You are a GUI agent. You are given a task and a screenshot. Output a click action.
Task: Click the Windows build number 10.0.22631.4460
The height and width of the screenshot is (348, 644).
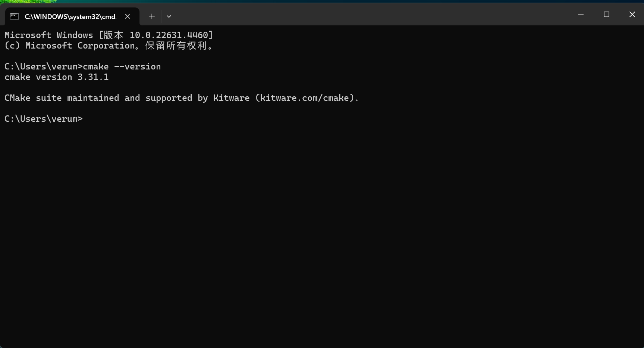pyautogui.click(x=169, y=35)
